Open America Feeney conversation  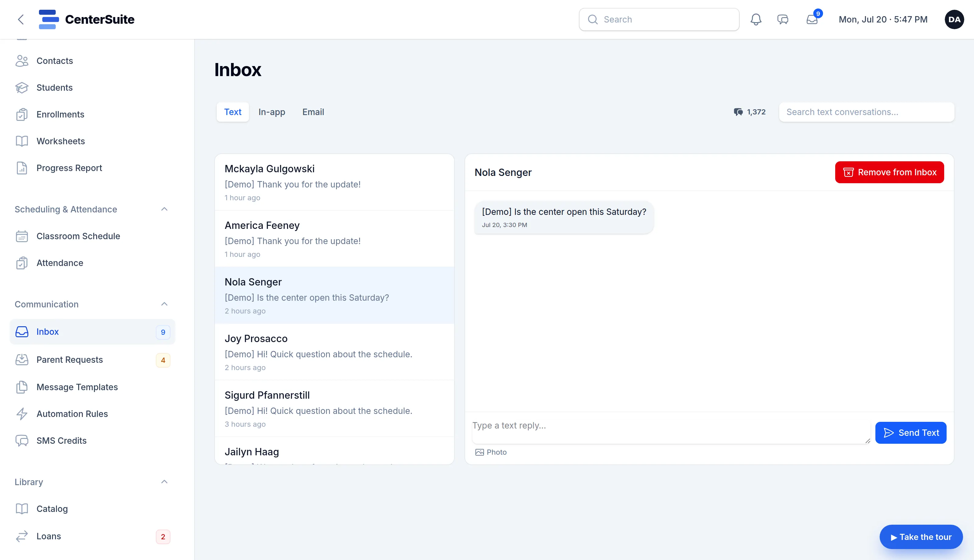pyautogui.click(x=335, y=239)
